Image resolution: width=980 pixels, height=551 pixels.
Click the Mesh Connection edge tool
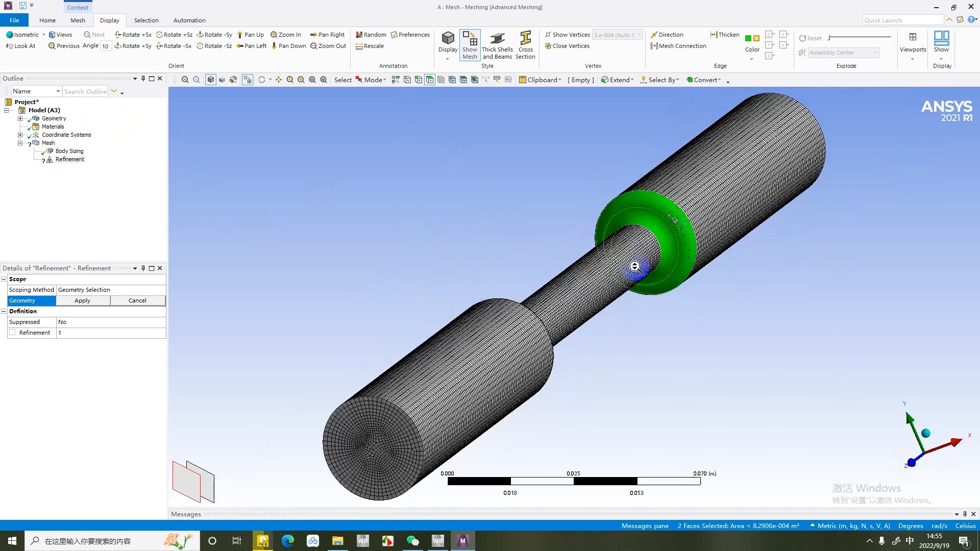[678, 46]
